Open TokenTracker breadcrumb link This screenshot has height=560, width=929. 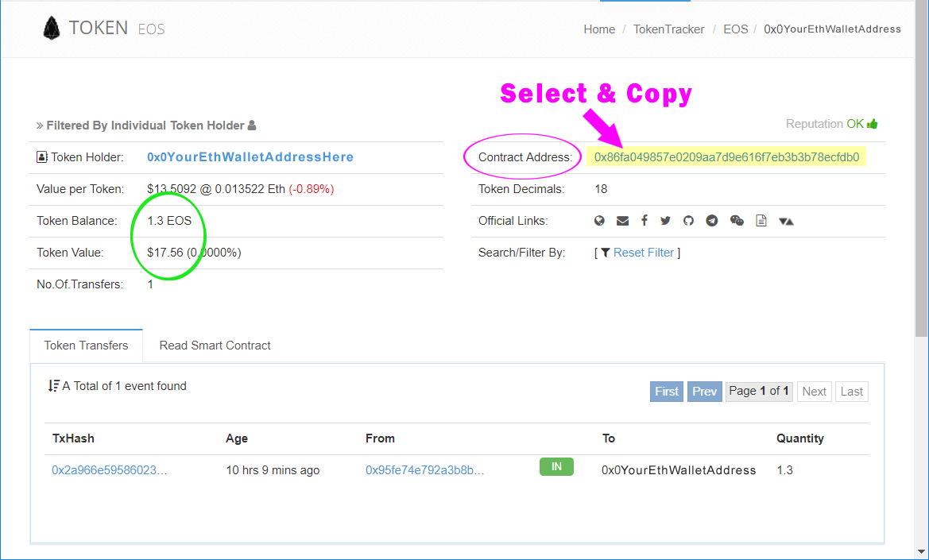(668, 29)
